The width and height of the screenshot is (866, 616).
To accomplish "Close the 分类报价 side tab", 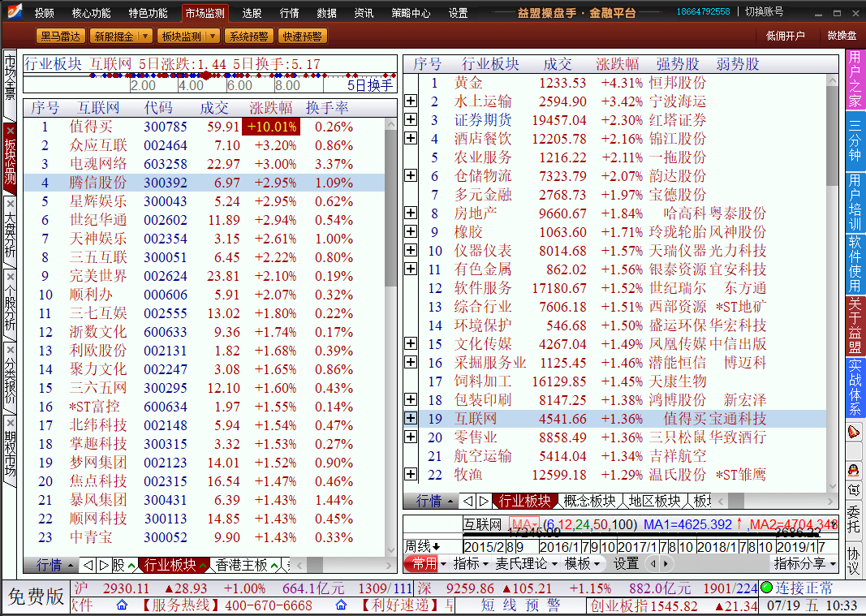I will point(11,350).
